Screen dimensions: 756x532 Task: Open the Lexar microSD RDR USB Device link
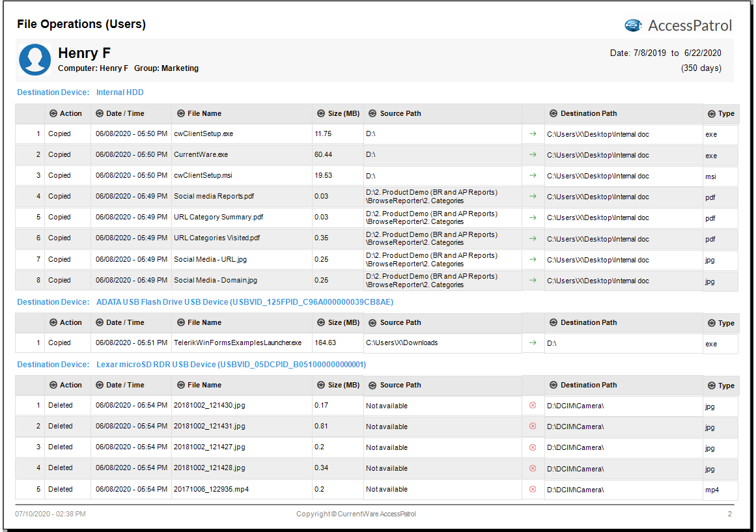231,365
